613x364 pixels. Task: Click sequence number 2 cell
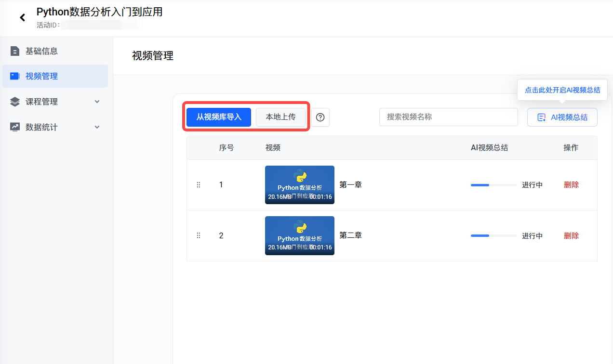pyautogui.click(x=221, y=235)
